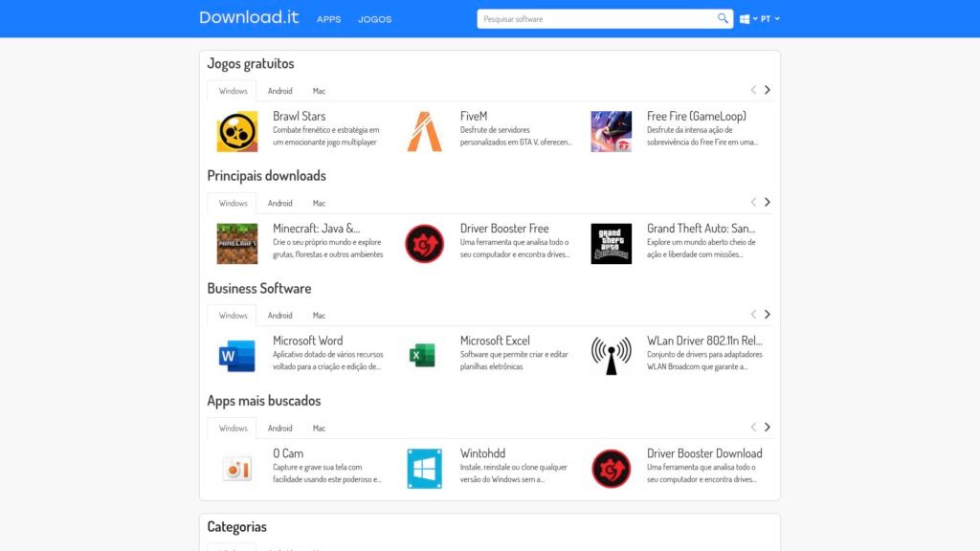Screen dimensions: 980x551
Task: Open the Grand Theft Auto: San... title
Action: coord(702,229)
